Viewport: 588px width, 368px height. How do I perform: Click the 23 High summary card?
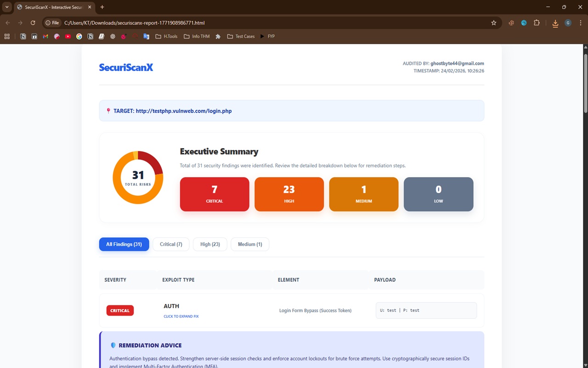click(x=289, y=194)
